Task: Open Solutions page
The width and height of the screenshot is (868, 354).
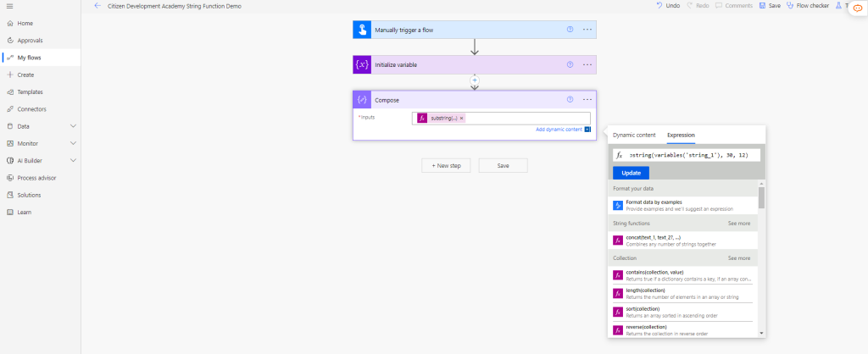Action: click(x=29, y=195)
